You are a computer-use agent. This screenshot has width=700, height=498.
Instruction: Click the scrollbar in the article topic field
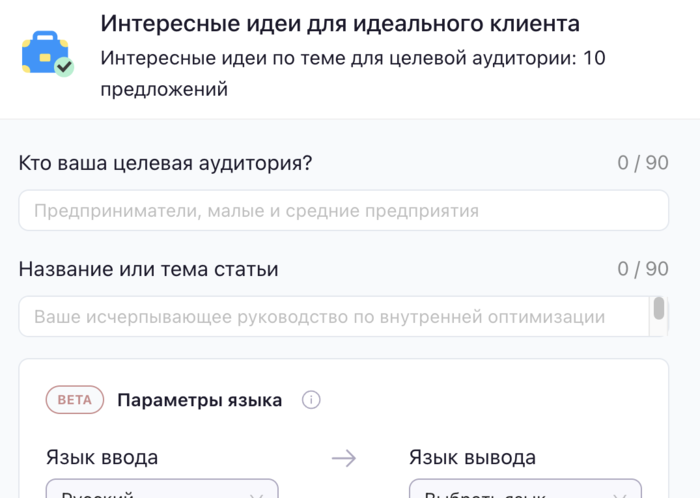pyautogui.click(x=659, y=309)
